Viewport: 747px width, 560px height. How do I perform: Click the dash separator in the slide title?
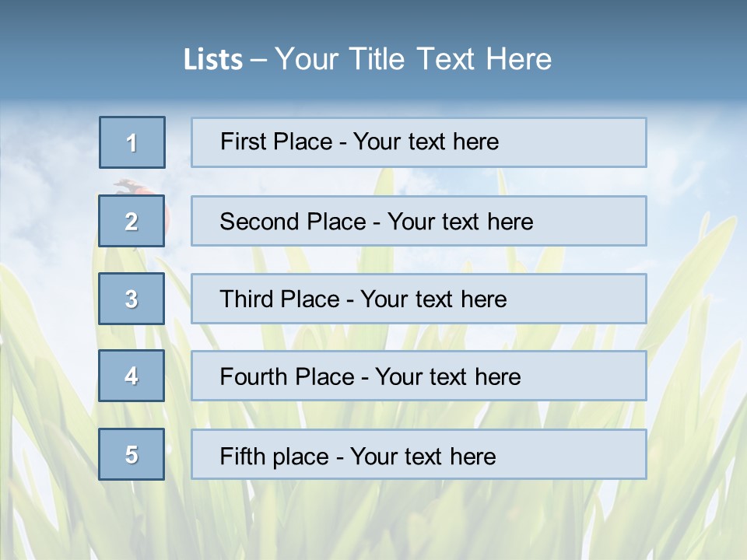point(258,60)
